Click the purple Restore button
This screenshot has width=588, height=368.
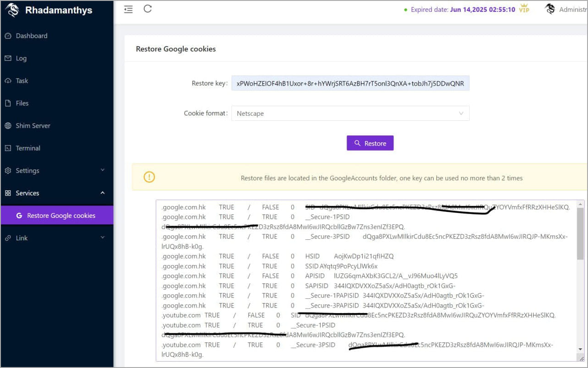click(370, 143)
